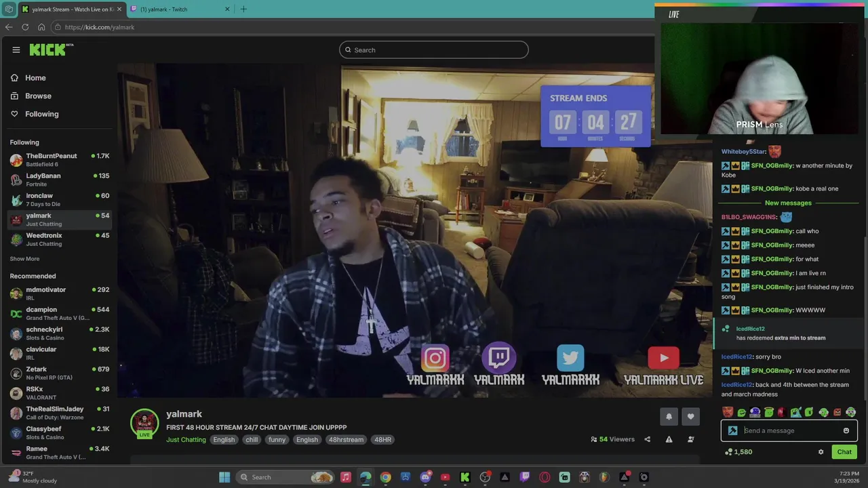Open Ironclaw channel in Following list
The height and width of the screenshot is (488, 868).
pyautogui.click(x=60, y=199)
